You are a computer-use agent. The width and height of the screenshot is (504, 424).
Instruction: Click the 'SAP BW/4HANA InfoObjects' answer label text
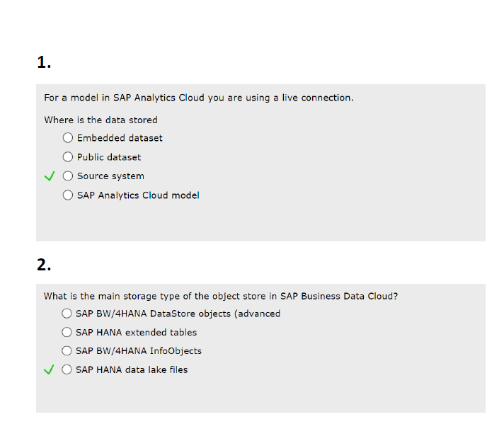139,350
